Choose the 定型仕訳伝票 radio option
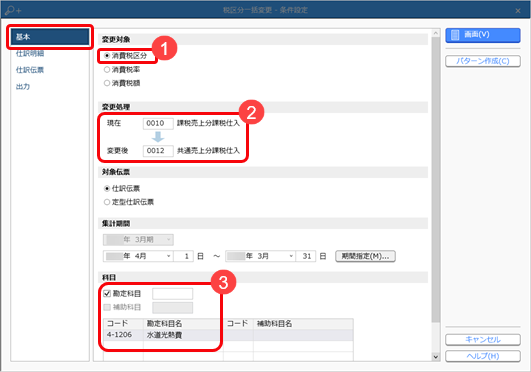Viewport: 531px width, 372px height. point(107,202)
